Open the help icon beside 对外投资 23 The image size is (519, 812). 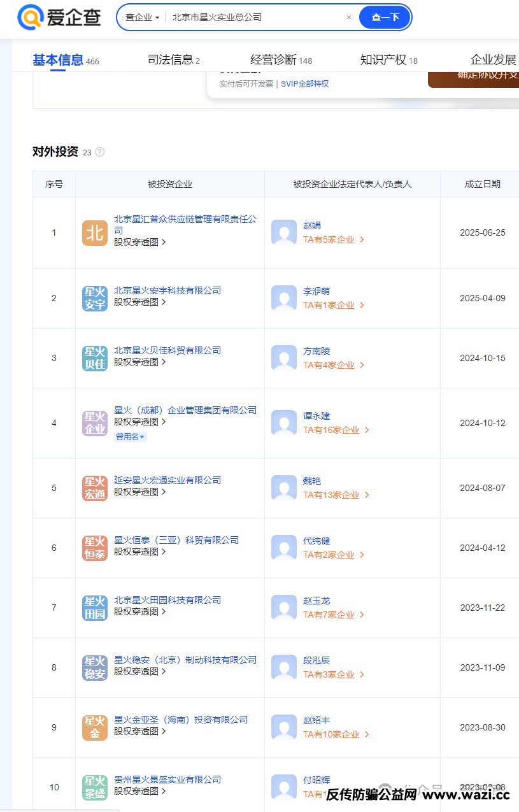99,152
